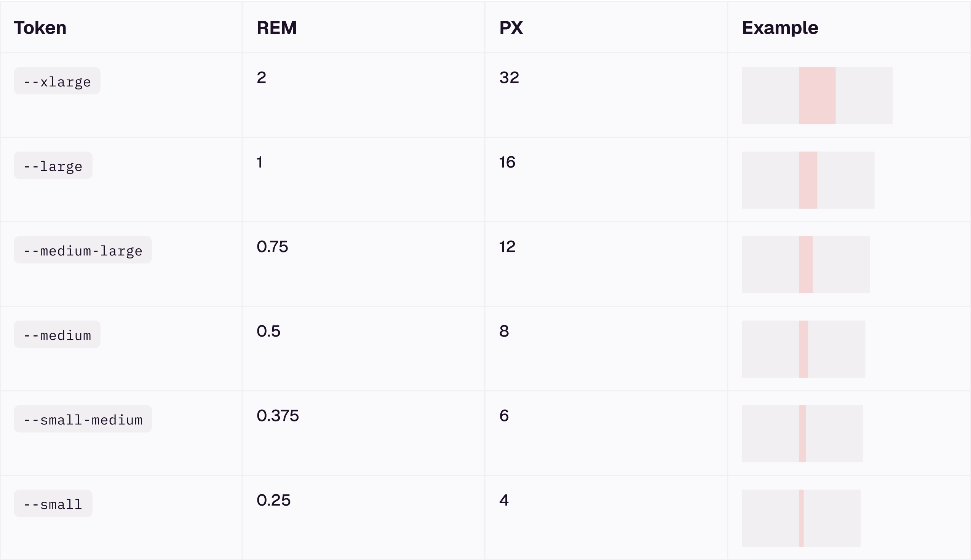971x560 pixels.
Task: Click the thin pink bar for --small
Action: pos(801,518)
